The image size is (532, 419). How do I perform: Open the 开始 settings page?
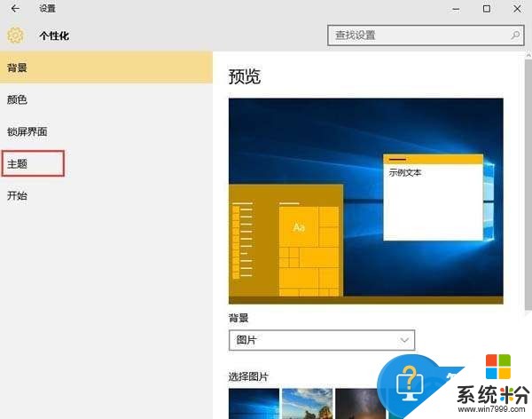click(x=106, y=195)
